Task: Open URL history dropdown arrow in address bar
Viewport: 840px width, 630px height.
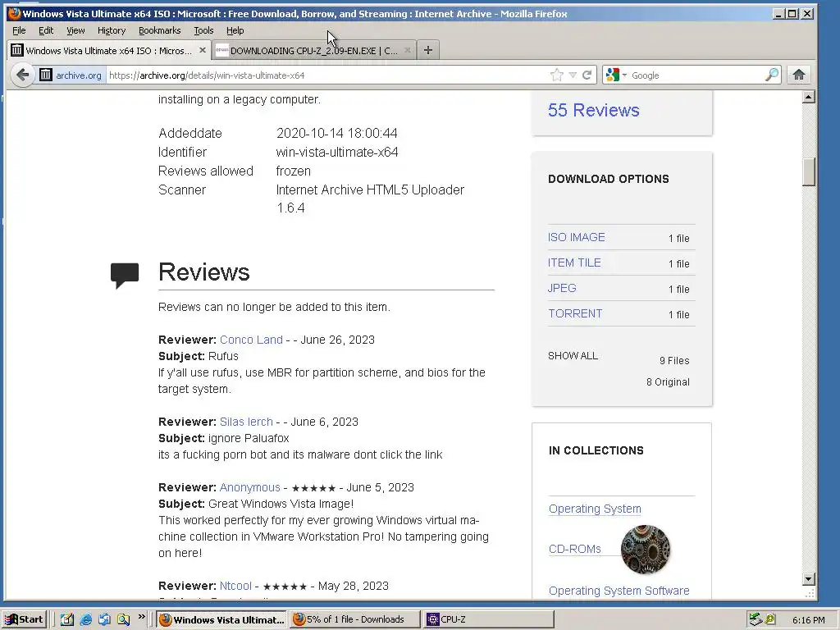Action: 573,75
